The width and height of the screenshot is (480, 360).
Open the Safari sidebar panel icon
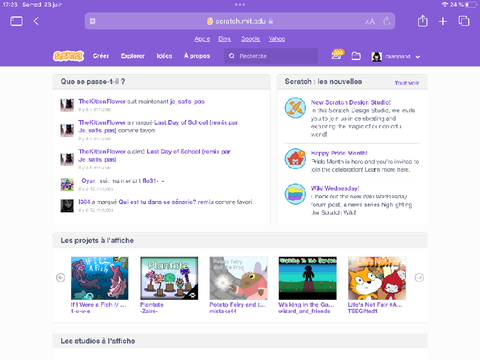pyautogui.click(x=16, y=21)
